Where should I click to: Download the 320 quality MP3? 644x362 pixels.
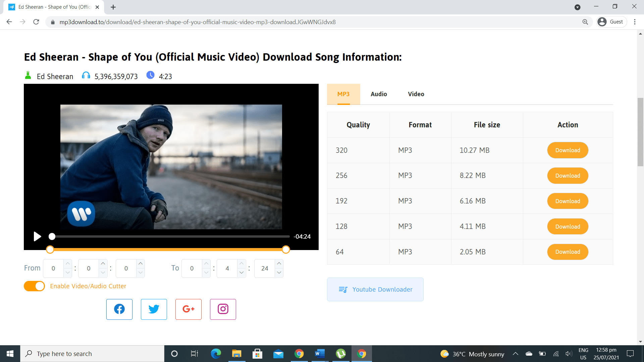568,150
